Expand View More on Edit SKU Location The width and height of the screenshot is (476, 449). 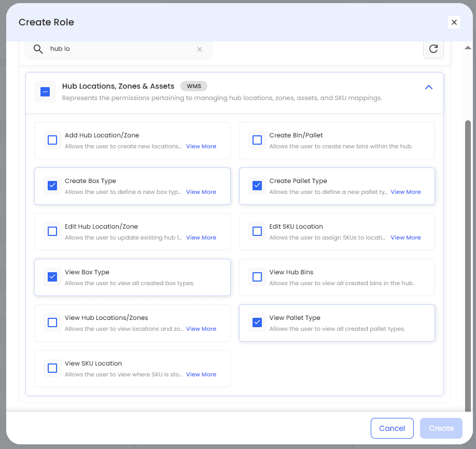pos(405,237)
